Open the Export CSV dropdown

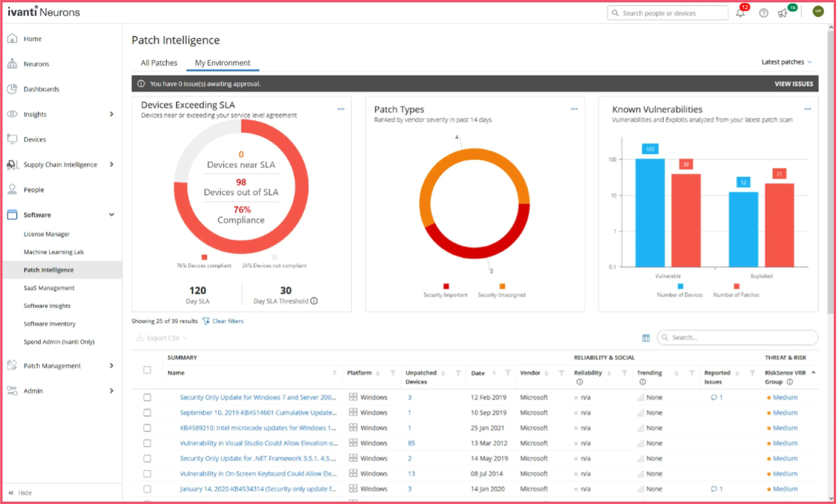point(162,338)
